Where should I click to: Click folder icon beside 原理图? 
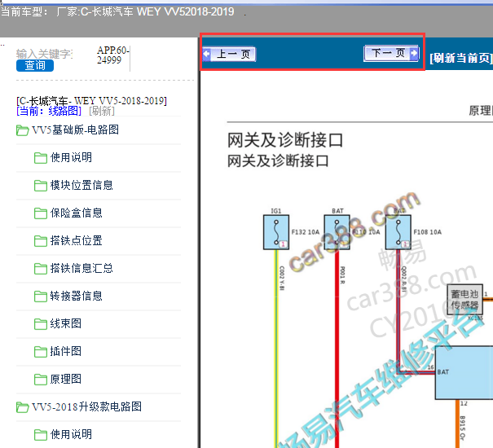41,379
